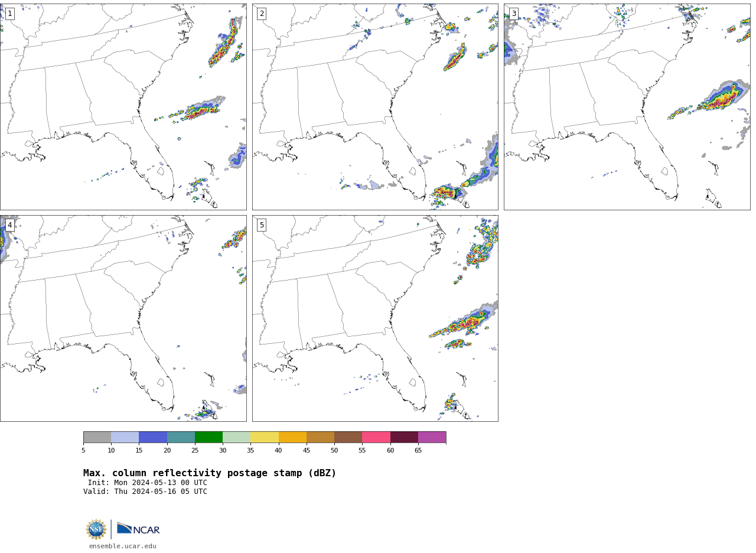The image size is (756, 553).
Task: Select the pale green 30-35 dBZ swatch
Action: [236, 437]
